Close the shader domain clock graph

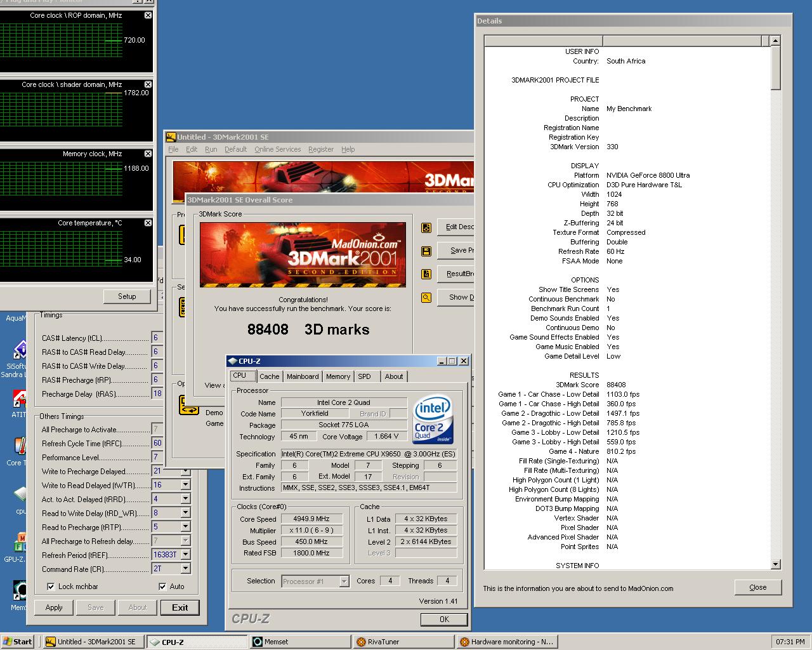click(x=148, y=84)
